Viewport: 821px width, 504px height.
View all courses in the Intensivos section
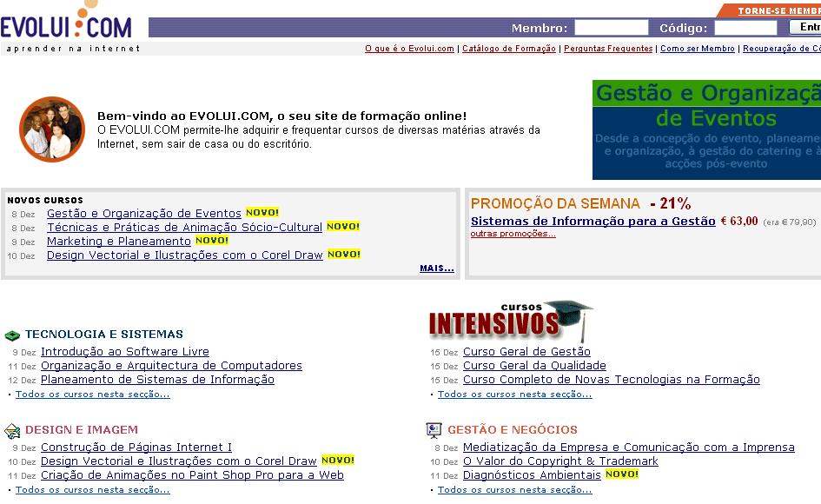(514, 395)
